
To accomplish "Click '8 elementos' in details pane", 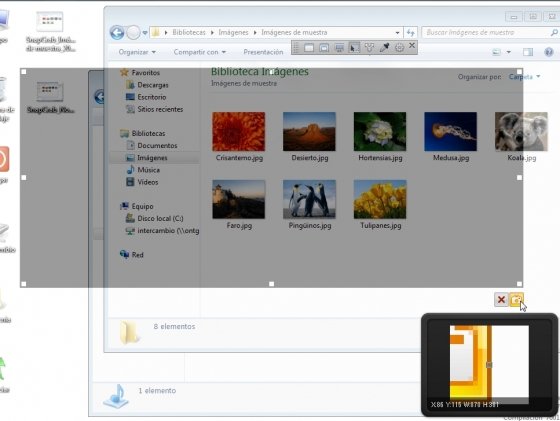I will (174, 326).
